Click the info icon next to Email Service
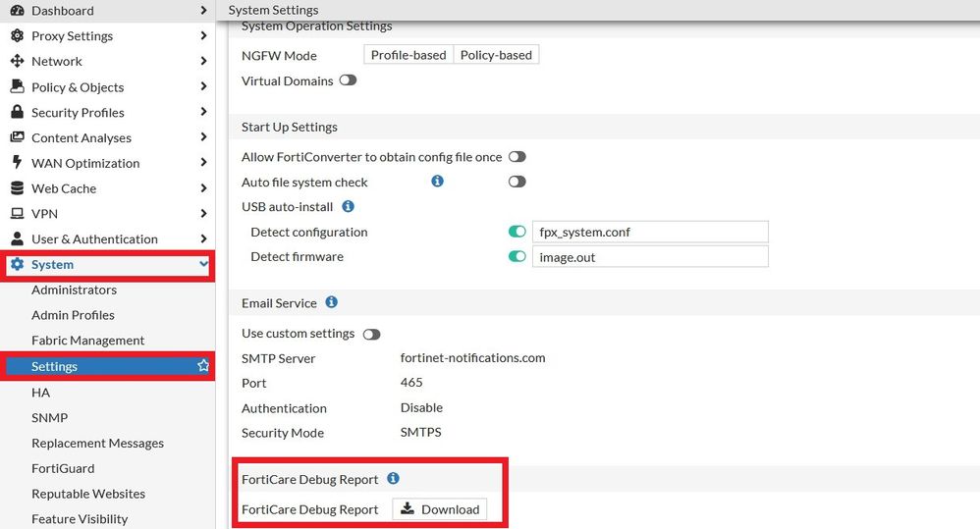This screenshot has width=980, height=529. [x=331, y=302]
